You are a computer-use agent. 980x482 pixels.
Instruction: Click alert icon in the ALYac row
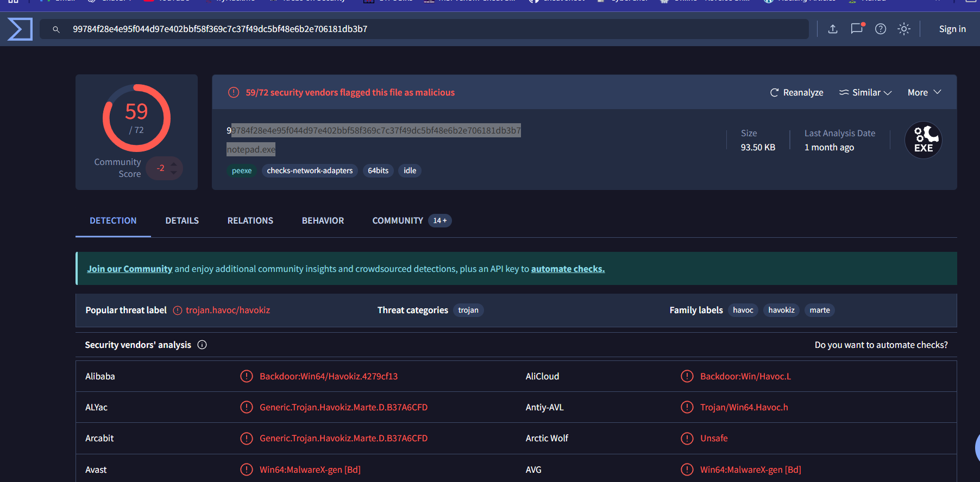tap(247, 407)
